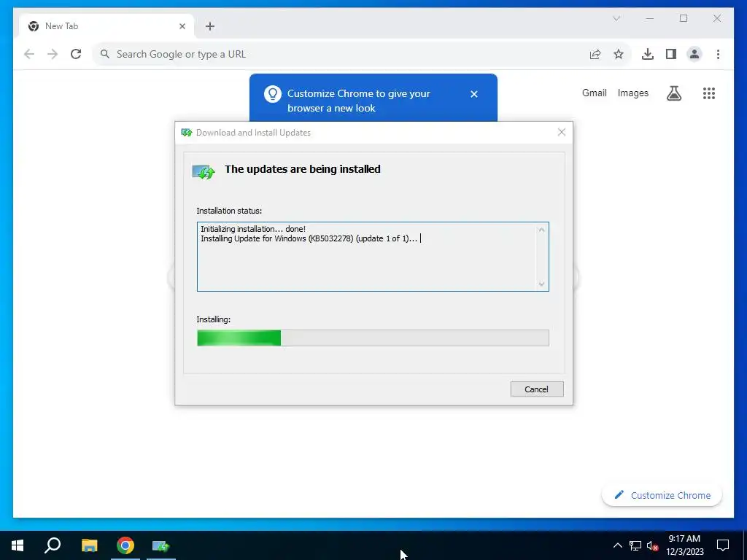Select the New Tab tab
Viewport: 747px width, 560px height.
107,26
